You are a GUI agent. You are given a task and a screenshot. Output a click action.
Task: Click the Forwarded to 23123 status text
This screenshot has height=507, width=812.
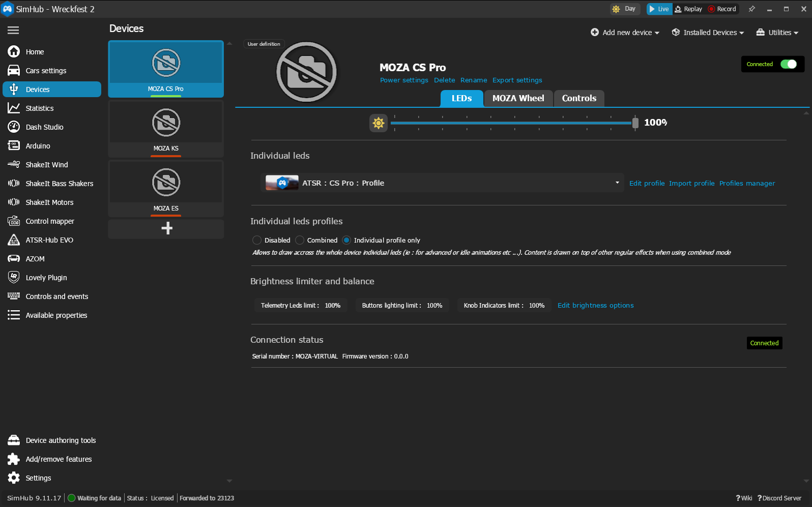[x=207, y=498]
